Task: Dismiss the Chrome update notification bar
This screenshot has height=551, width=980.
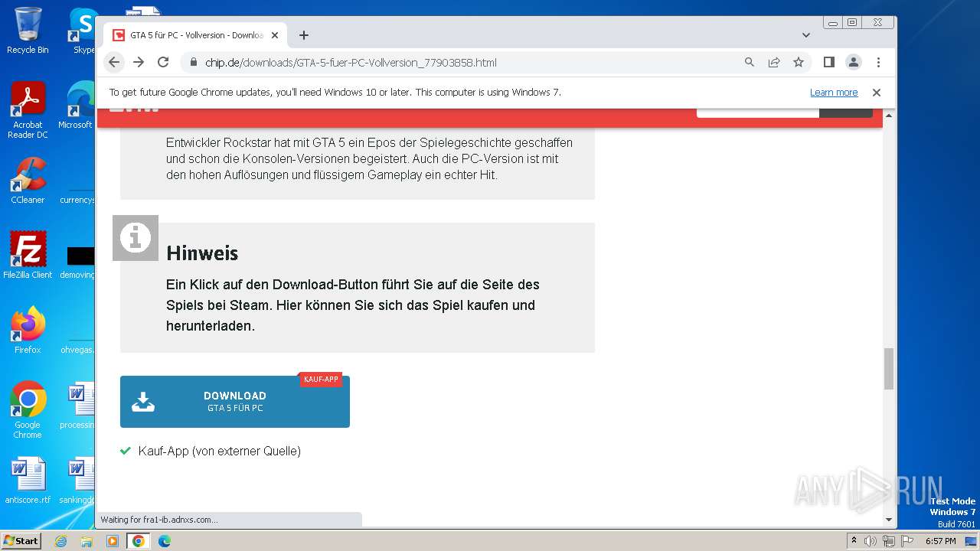Action: 877,93
